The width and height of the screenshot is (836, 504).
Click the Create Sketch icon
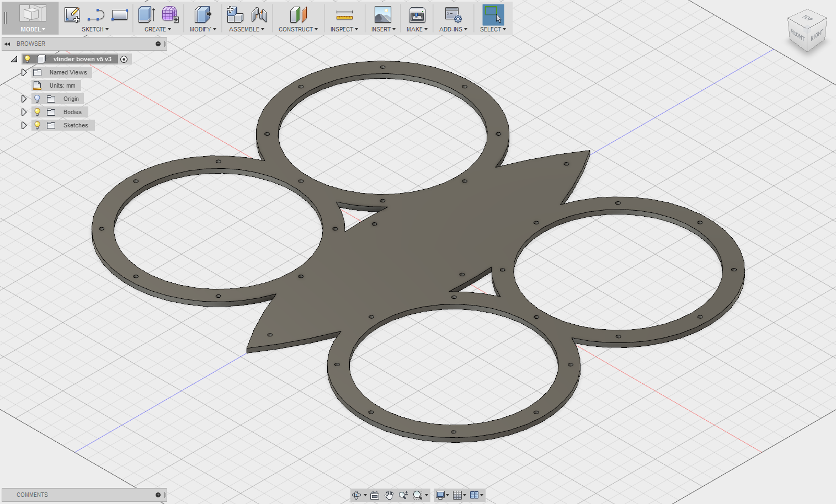(72, 15)
